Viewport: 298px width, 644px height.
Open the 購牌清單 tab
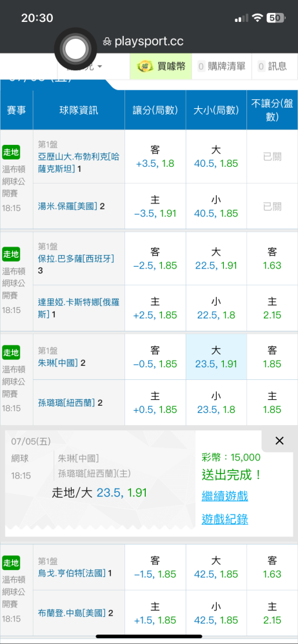(221, 66)
